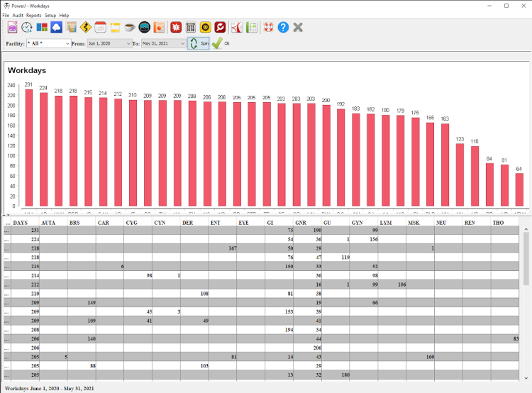Click the calculator icon in toolbar

tap(190, 28)
